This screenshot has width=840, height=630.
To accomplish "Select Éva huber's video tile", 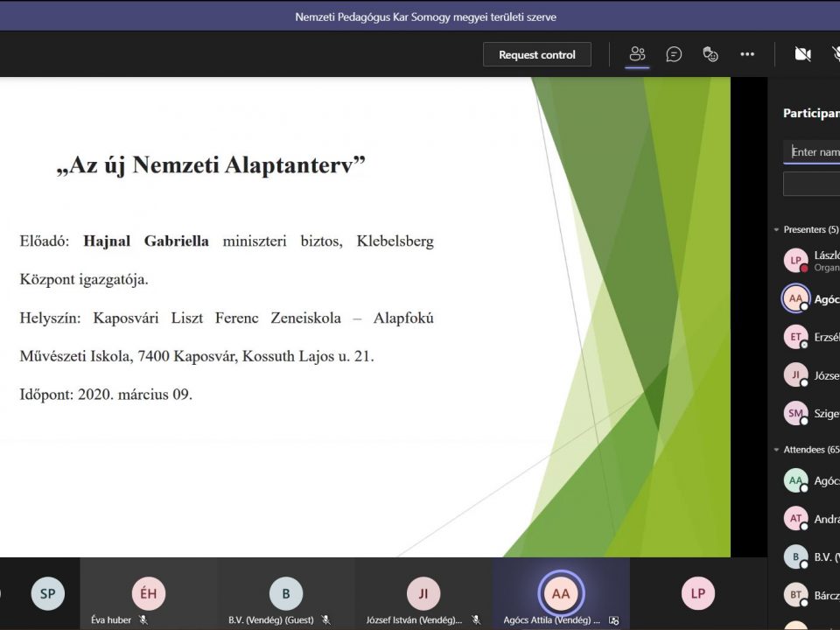I will 149,594.
